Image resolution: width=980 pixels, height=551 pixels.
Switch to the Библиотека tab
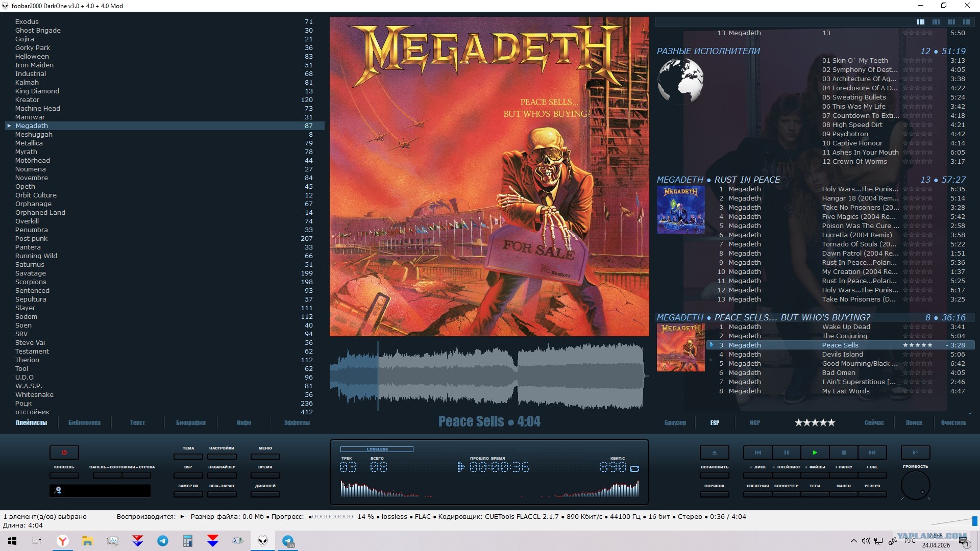tap(84, 422)
